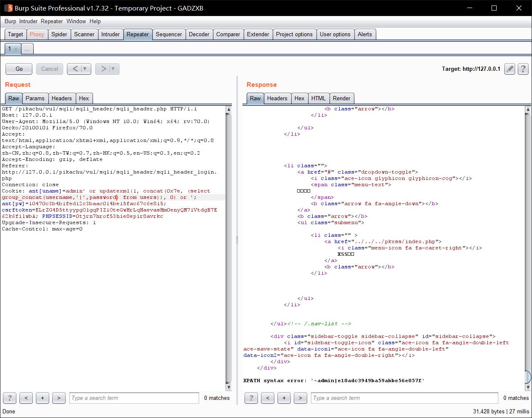Click response pane scrollbar up arrow
Image resolution: width=532 pixels, height=418 pixels.
coord(528,109)
